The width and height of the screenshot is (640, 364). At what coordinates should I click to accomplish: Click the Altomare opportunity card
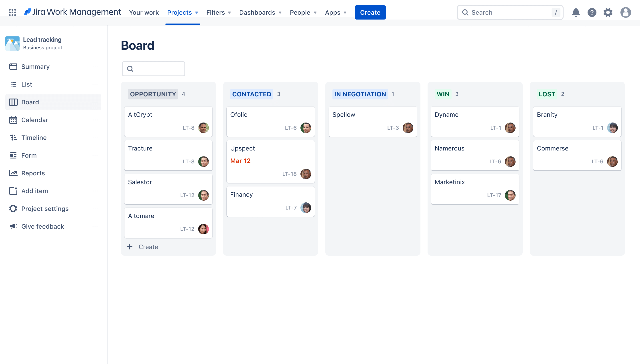[168, 222]
